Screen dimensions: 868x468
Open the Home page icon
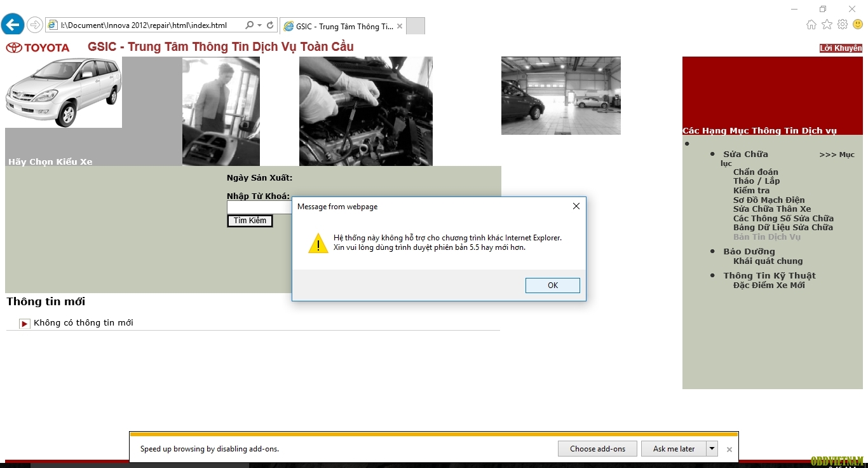click(811, 24)
